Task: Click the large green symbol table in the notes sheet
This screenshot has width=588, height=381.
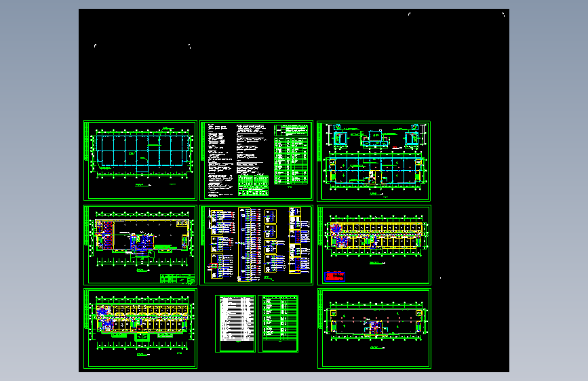Action: tap(291, 161)
